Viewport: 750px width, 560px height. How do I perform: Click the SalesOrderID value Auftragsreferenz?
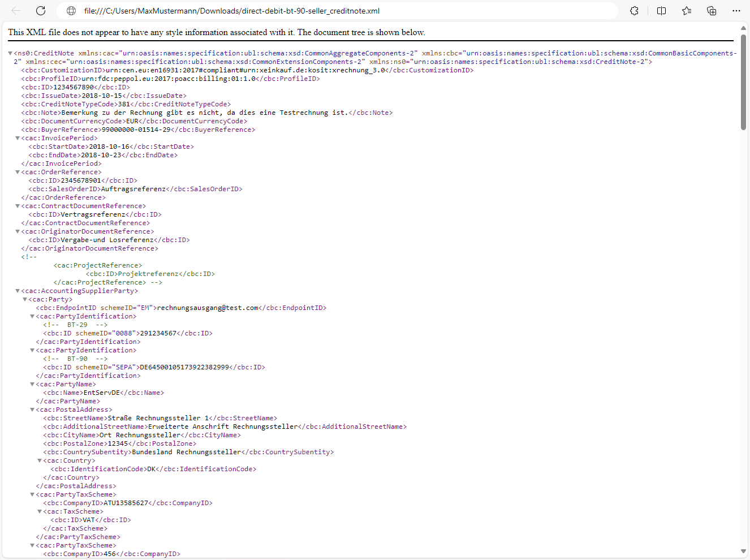click(133, 189)
